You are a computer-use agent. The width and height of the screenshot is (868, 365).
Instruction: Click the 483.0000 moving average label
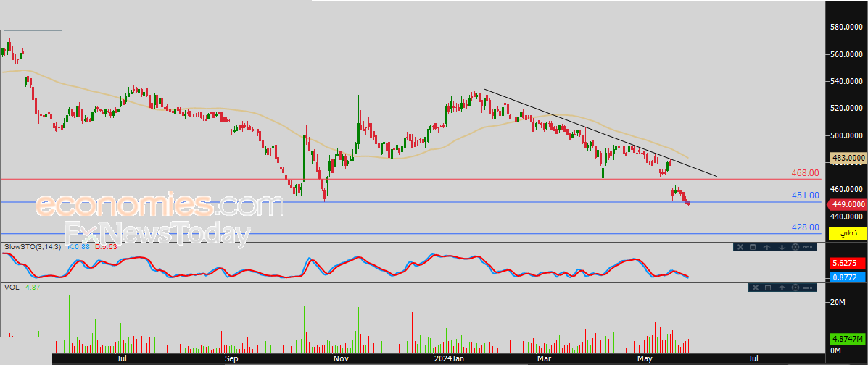[848, 158]
